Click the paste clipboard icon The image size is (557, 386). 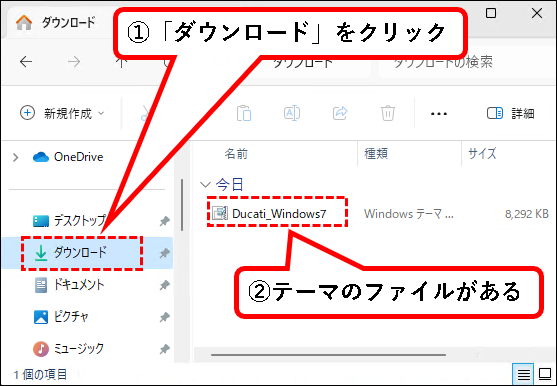244,114
